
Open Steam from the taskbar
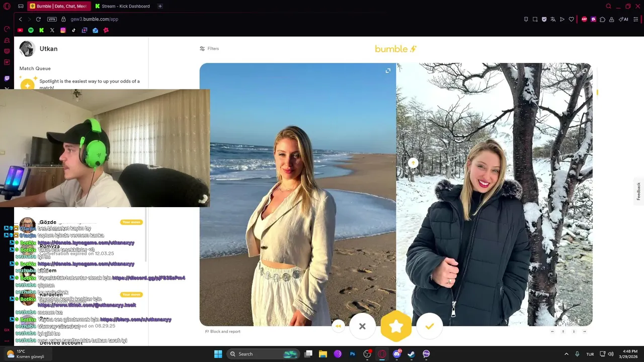(411, 354)
